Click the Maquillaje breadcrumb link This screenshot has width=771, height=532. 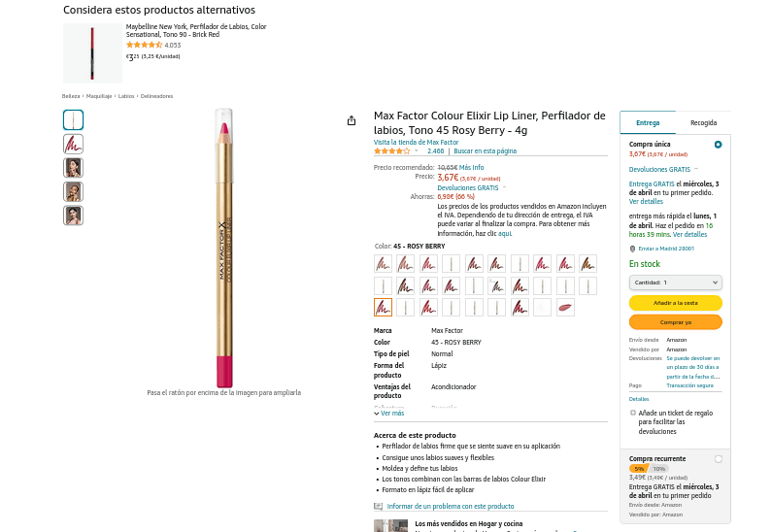point(99,96)
